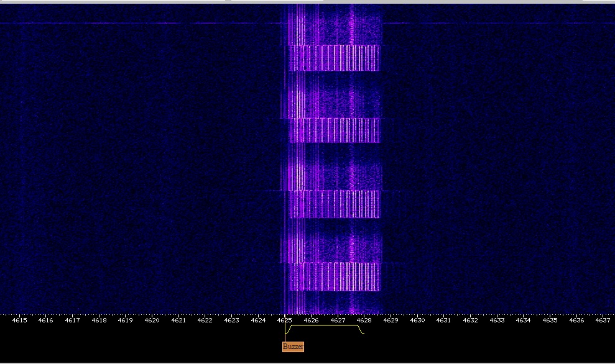615x364 pixels.
Task: Click the orange Buzzer station label
Action: click(x=293, y=347)
